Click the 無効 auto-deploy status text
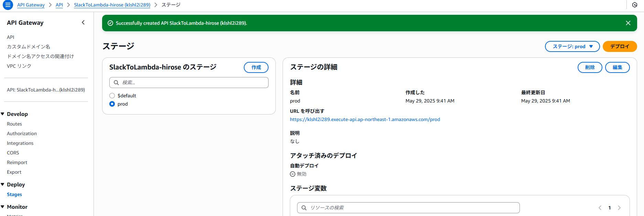This screenshot has height=216, width=644. tap(302, 174)
